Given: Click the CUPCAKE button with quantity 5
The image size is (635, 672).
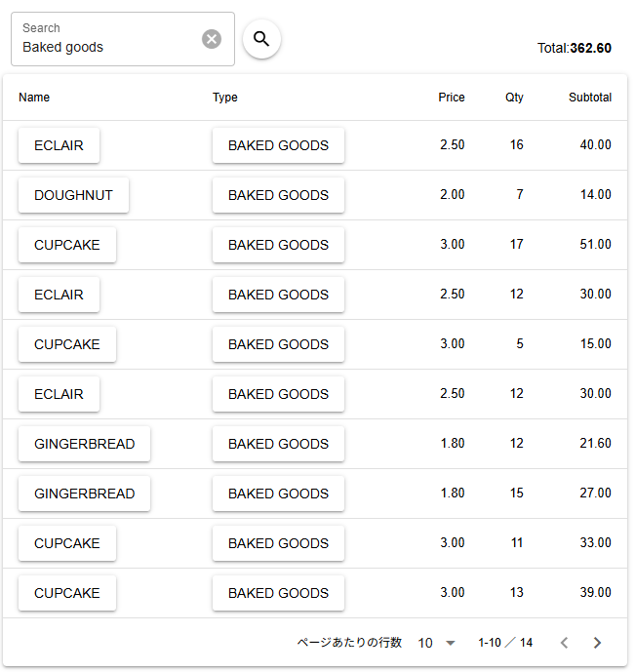Looking at the screenshot, I should point(66,344).
